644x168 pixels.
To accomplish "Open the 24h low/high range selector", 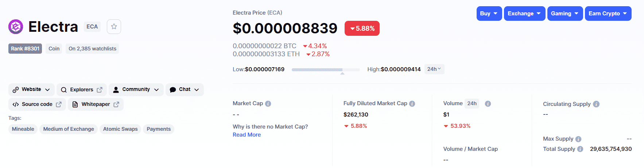I will [434, 69].
